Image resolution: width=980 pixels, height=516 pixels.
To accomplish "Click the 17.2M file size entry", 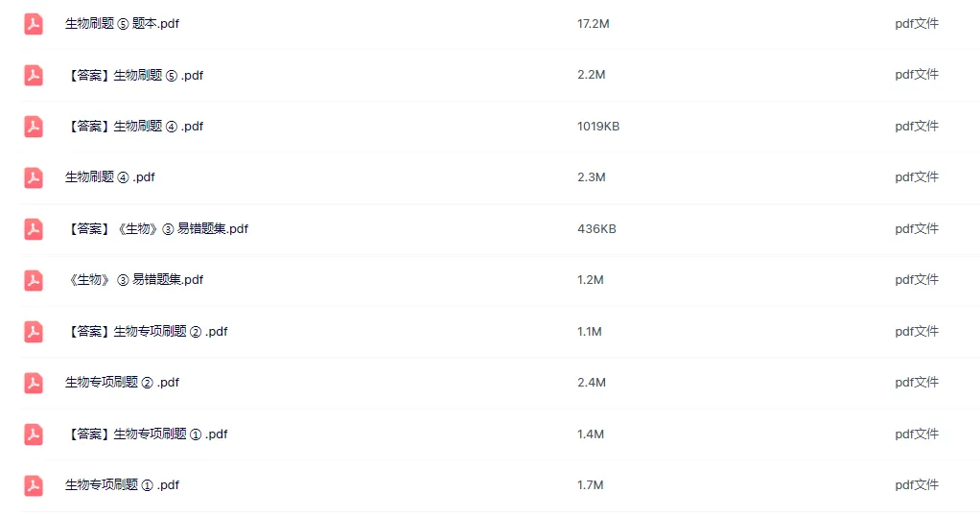I will (593, 24).
